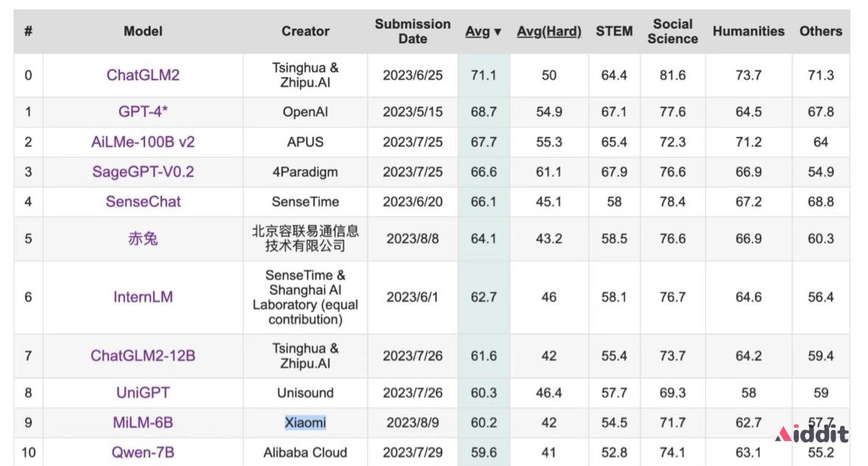The height and width of the screenshot is (466, 868).
Task: Click the Creator column header
Action: [x=305, y=32]
